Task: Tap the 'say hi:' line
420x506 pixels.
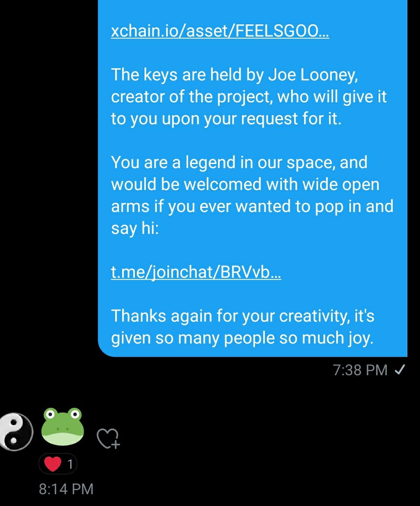Action: 135,229
